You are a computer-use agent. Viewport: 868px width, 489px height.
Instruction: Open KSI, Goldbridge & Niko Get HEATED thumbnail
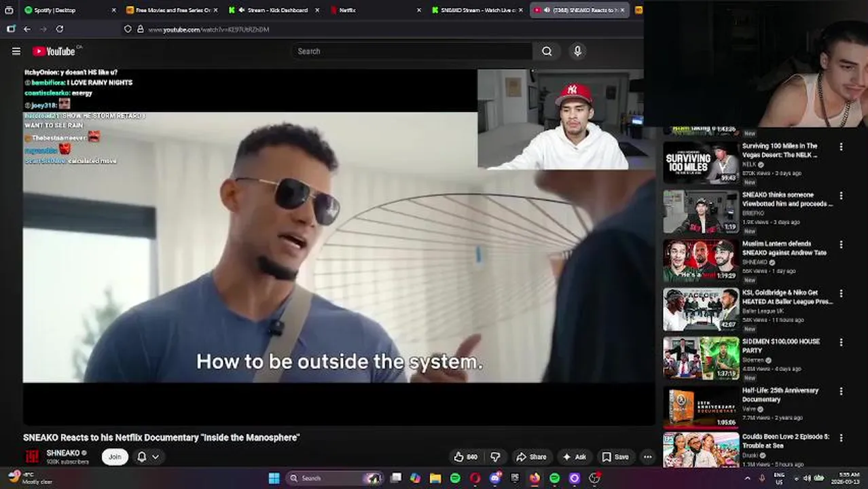[x=701, y=309]
